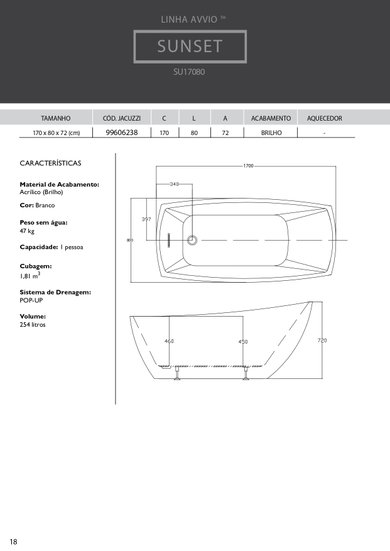
Task: Click the 720 height dimension label
Action: (322, 340)
